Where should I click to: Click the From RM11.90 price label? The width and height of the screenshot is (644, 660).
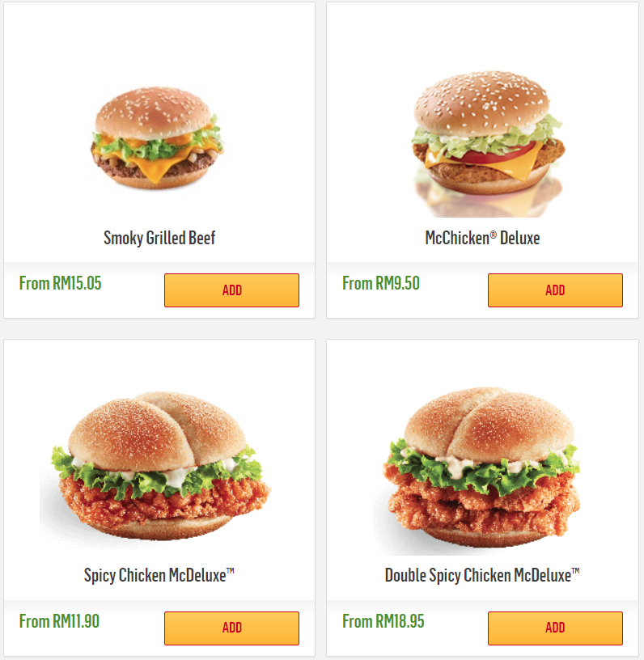59,621
